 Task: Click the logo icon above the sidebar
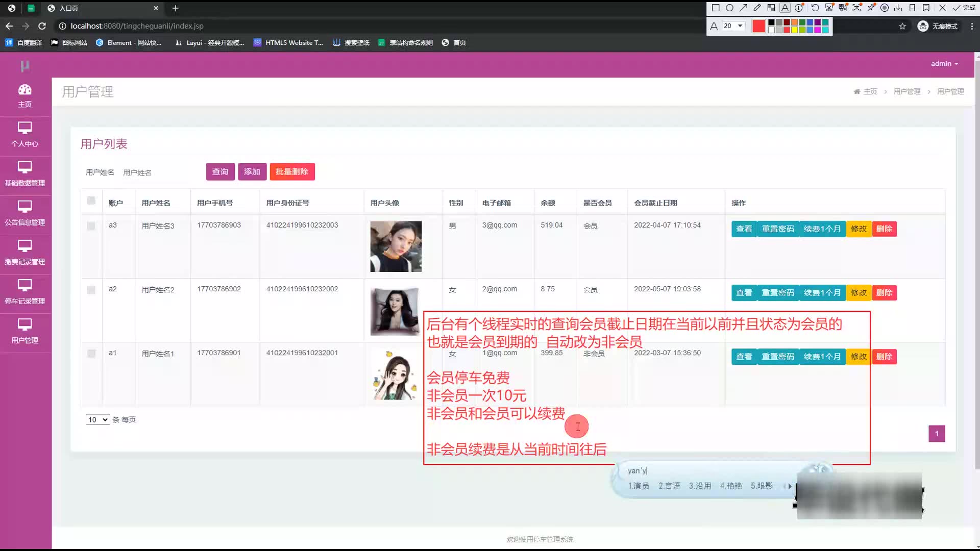click(25, 66)
